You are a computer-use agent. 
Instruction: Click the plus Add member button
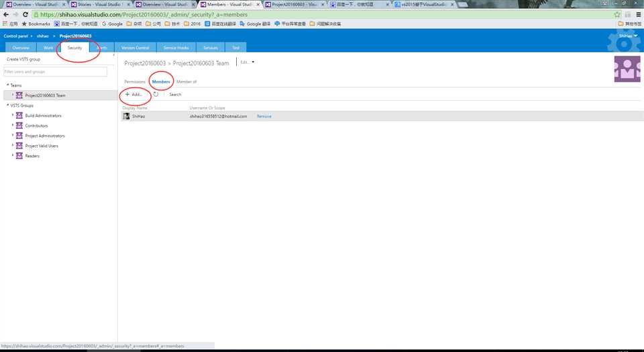[133, 94]
